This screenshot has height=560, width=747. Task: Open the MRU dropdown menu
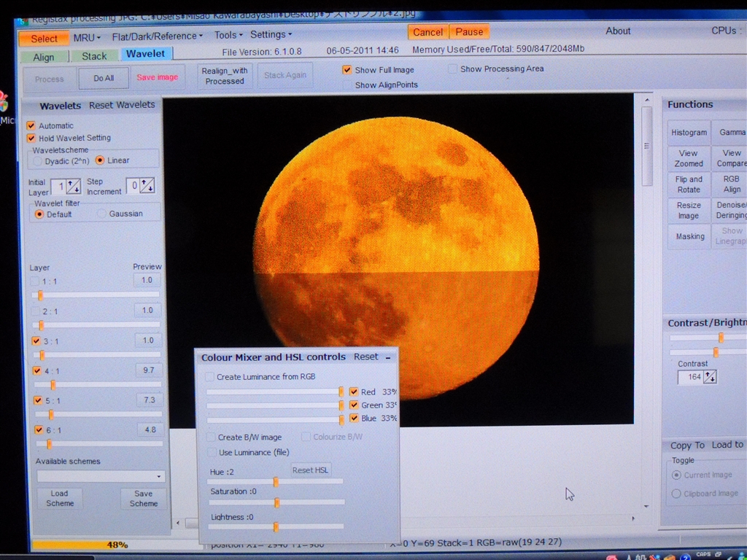88,37
